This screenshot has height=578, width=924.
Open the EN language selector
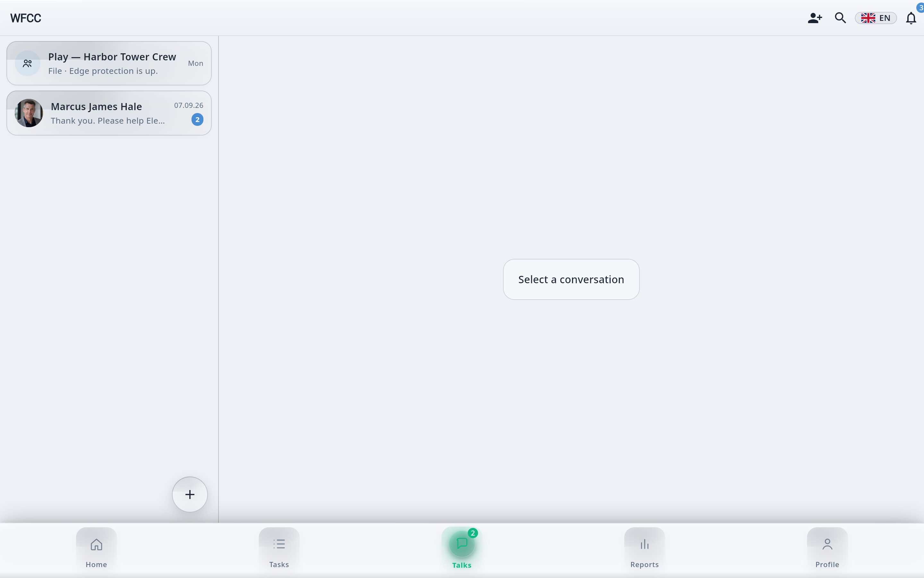(x=876, y=18)
